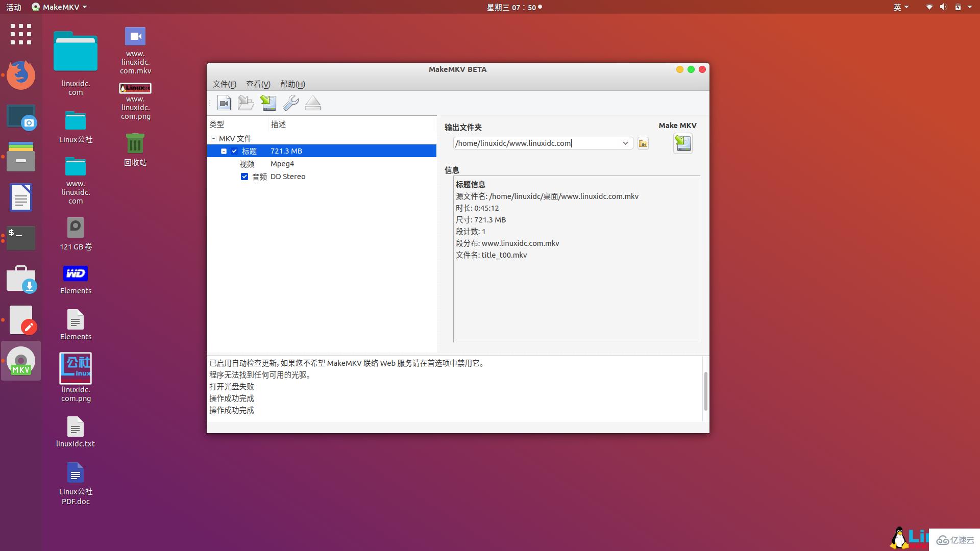Open the Files manager dock icon
Image resolution: width=980 pixels, height=551 pixels.
pos(21,157)
